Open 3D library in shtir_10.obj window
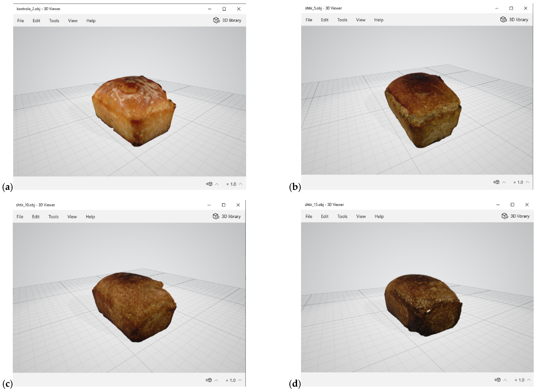537x392 pixels. click(227, 216)
